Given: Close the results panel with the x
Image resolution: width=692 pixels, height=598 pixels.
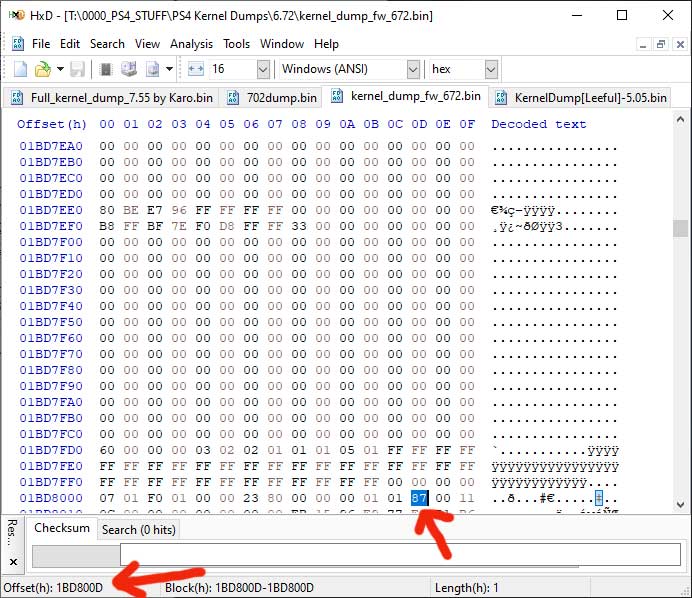Looking at the screenshot, I should (13, 562).
